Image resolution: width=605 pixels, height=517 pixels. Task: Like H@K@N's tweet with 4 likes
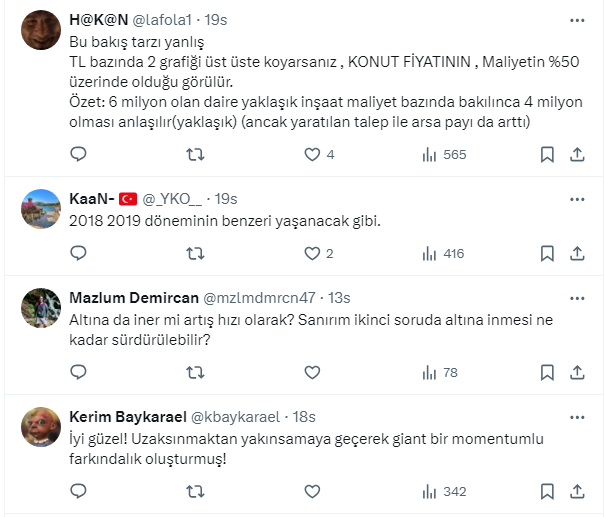click(312, 155)
